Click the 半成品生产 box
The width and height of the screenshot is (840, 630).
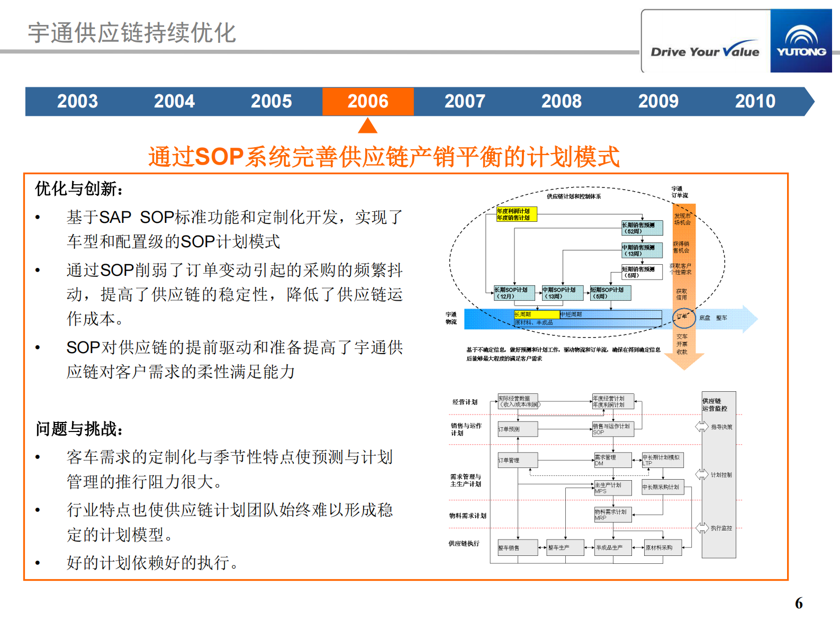click(613, 547)
